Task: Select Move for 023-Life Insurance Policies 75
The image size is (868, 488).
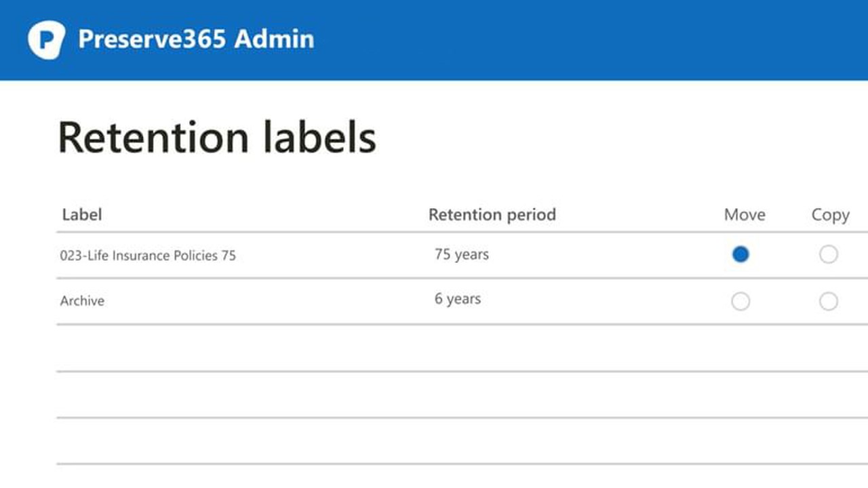Action: pyautogui.click(x=741, y=254)
